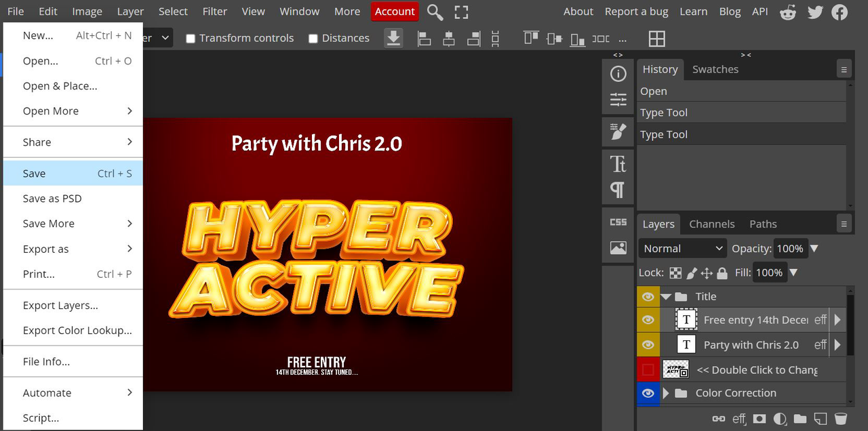Open the image thumbnail panel icon
868x431 pixels.
point(618,248)
